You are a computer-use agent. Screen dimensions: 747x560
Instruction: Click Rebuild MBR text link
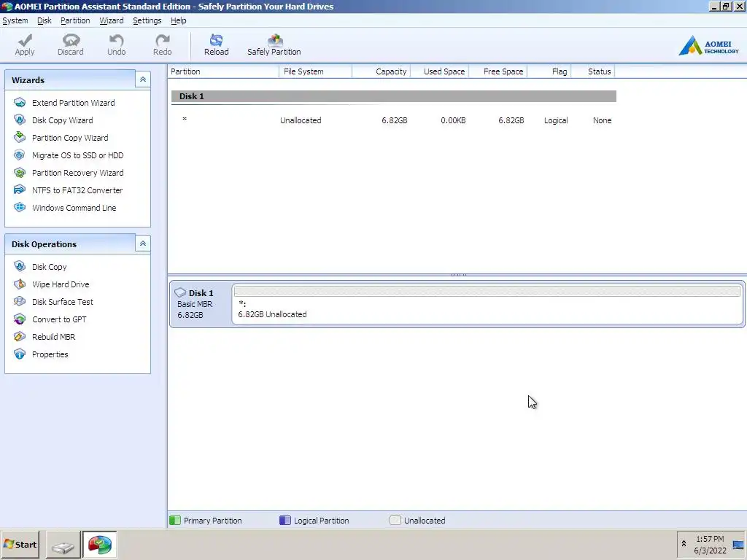point(53,337)
